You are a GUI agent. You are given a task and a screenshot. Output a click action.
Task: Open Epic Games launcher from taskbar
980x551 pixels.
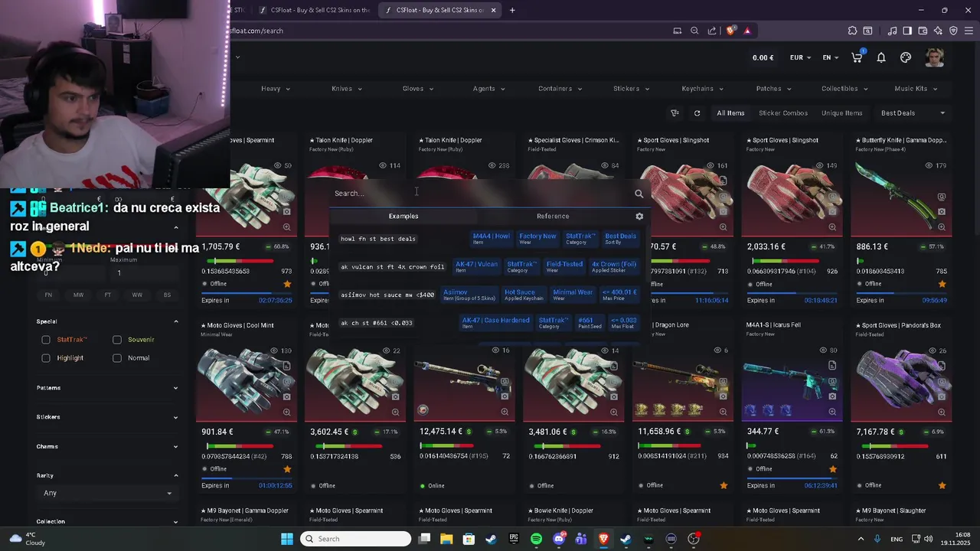[514, 539]
